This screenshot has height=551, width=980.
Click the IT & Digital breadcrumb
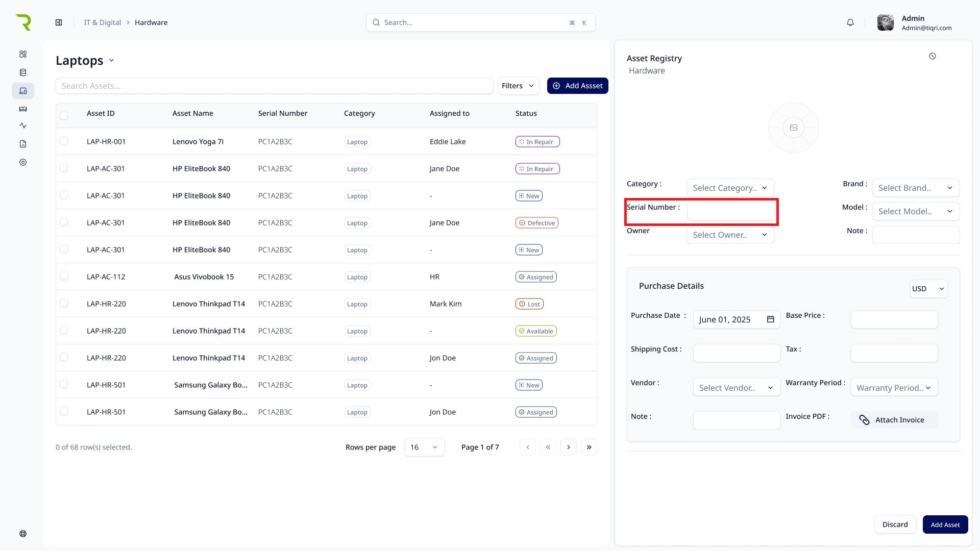click(102, 22)
